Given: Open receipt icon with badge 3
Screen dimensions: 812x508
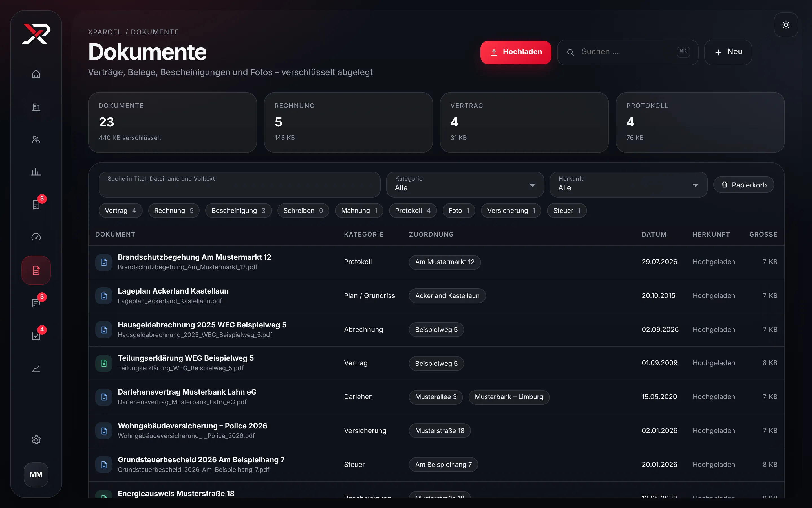Looking at the screenshot, I should (x=36, y=205).
